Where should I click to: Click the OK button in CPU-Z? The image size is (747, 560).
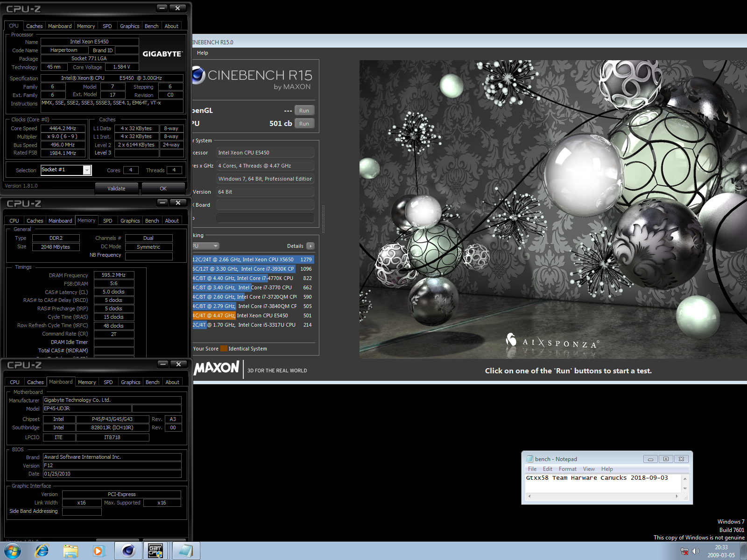(163, 189)
